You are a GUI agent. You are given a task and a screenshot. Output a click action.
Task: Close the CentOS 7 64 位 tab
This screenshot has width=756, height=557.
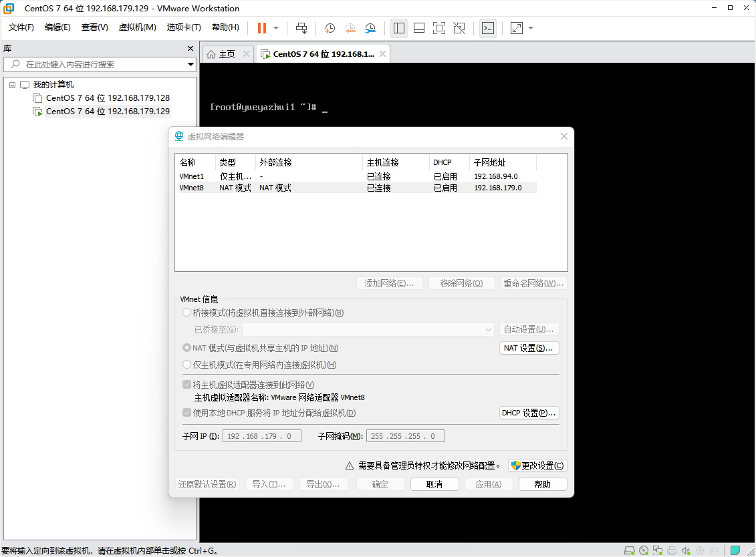tap(382, 54)
